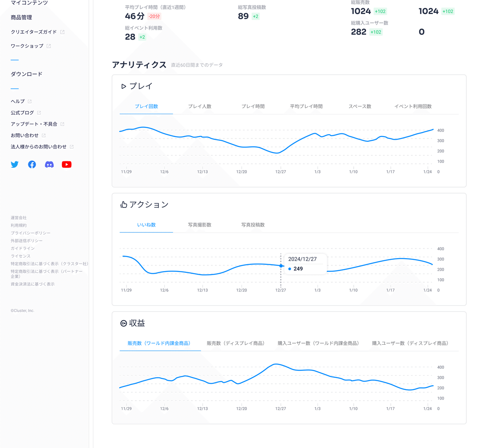Open マイコンテンツ in the sidebar
Image resolution: width=480 pixels, height=448 pixels.
pos(29,3)
